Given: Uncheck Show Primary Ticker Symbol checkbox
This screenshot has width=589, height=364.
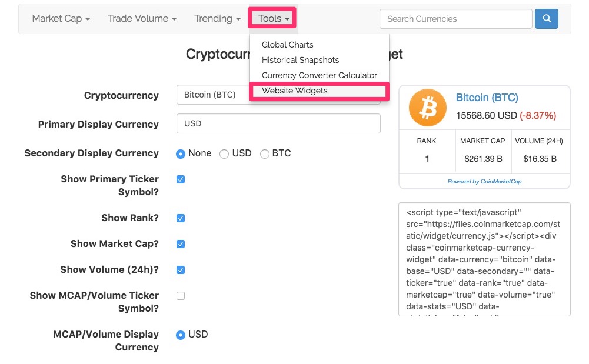Looking at the screenshot, I should pos(181,179).
